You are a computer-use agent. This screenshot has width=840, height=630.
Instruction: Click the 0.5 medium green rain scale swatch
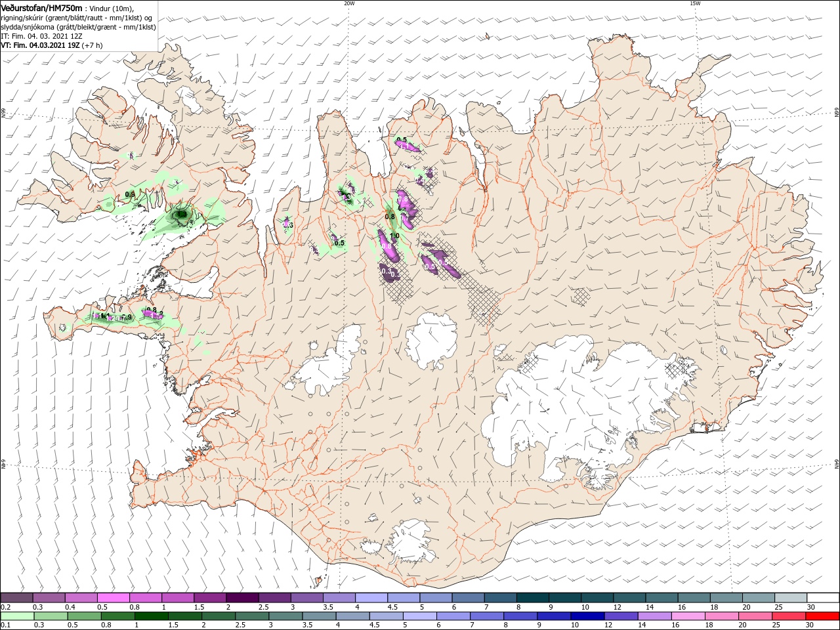click(84, 616)
